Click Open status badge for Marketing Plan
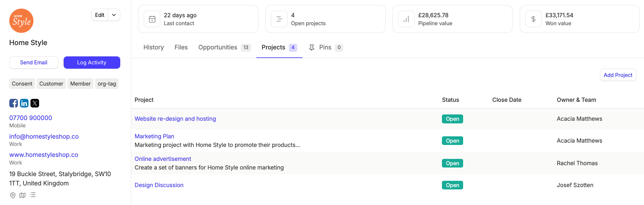The image size is (644, 205). pyautogui.click(x=453, y=141)
